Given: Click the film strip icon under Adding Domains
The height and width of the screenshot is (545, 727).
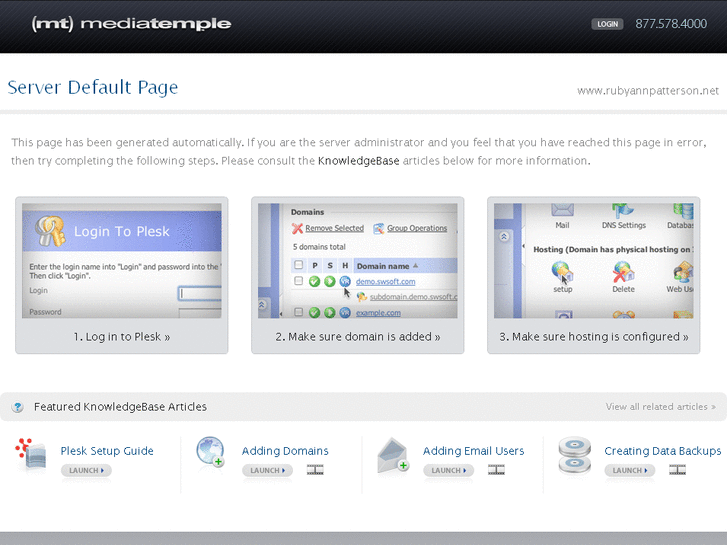Looking at the screenshot, I should [315, 470].
